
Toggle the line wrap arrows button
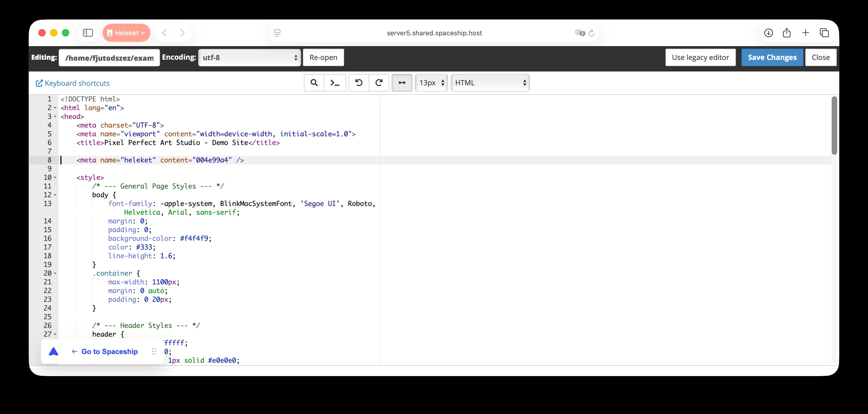point(402,83)
